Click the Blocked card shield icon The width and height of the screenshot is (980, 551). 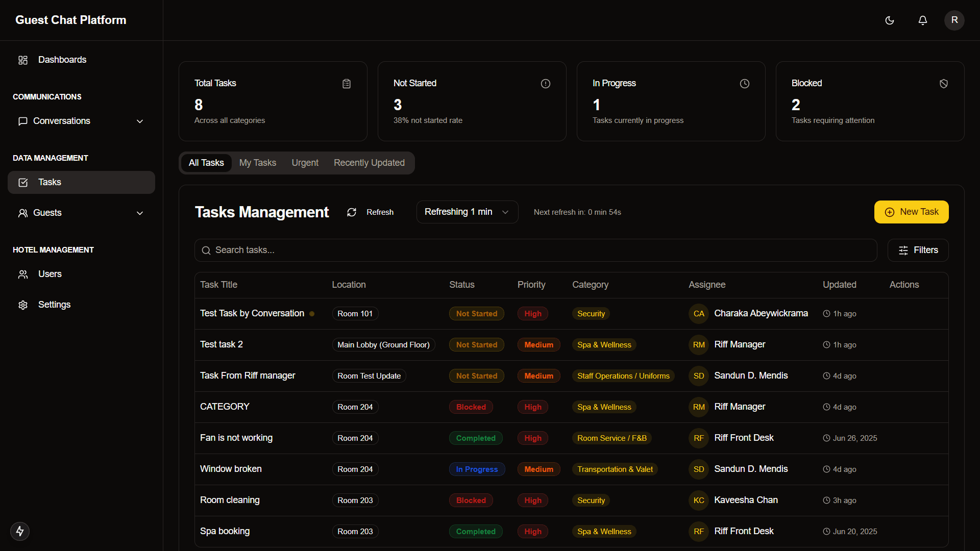pos(944,84)
